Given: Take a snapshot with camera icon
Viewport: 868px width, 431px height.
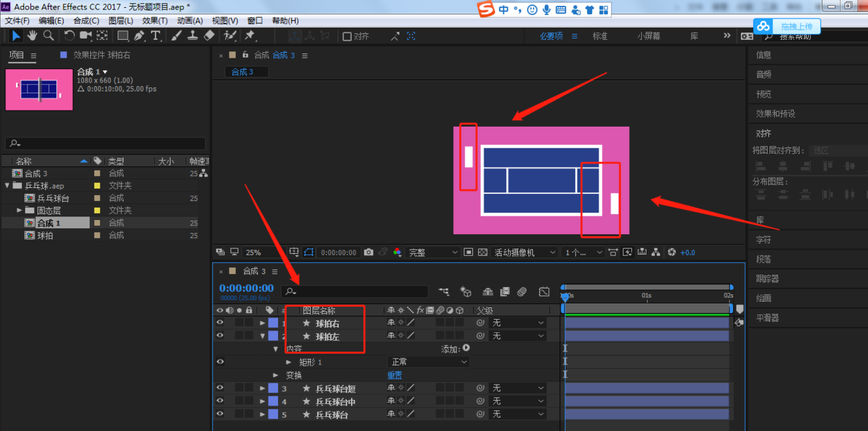Looking at the screenshot, I should (x=369, y=252).
